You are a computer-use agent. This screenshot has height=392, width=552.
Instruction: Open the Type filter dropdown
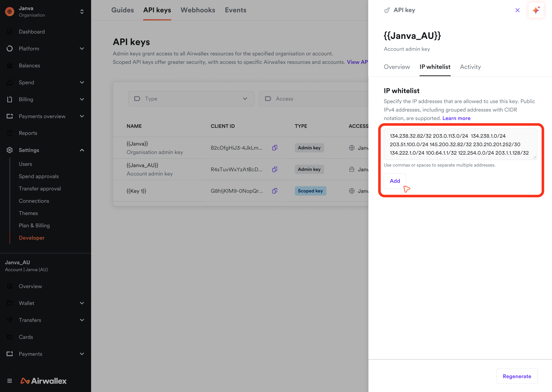pyautogui.click(x=191, y=99)
